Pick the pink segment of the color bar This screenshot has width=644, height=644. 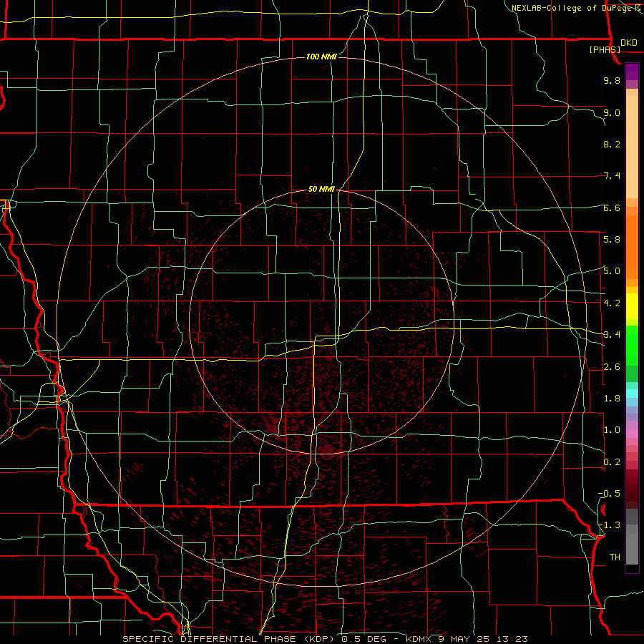(x=632, y=434)
